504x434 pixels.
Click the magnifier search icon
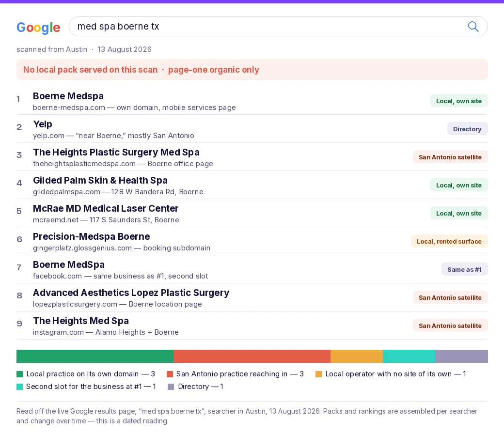coord(473,26)
